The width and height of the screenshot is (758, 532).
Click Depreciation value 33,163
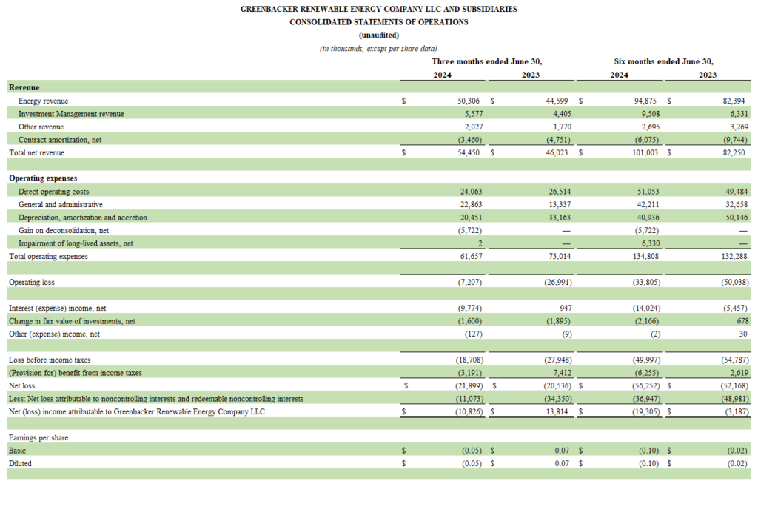pos(560,218)
